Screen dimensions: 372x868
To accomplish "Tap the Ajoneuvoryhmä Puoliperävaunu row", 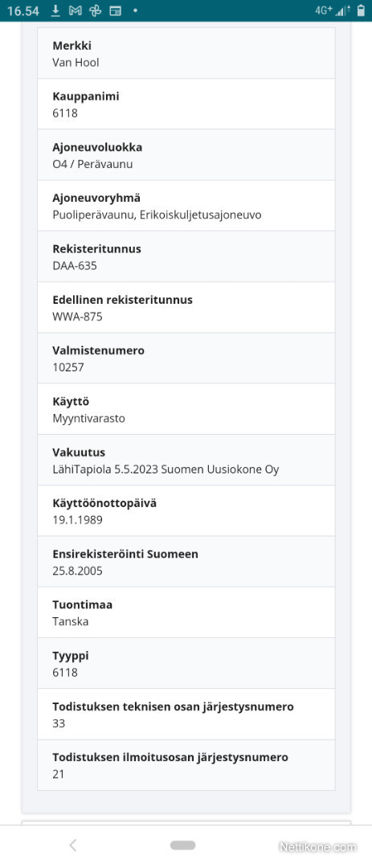I will [186, 206].
